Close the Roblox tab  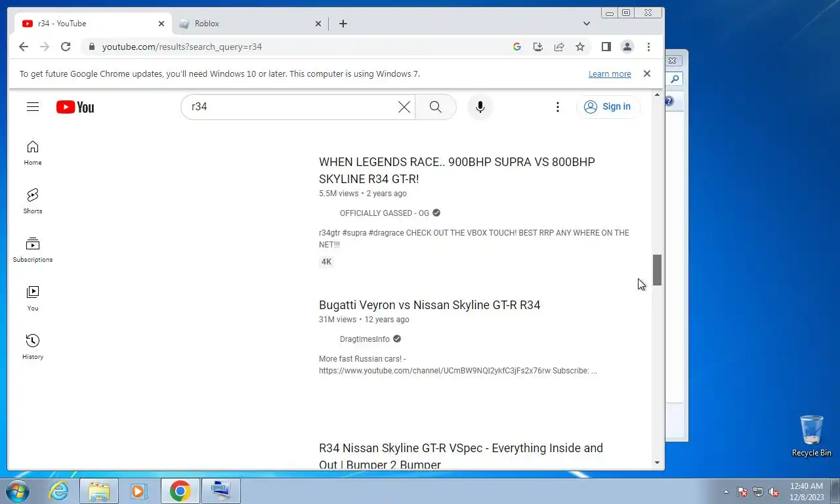(318, 24)
